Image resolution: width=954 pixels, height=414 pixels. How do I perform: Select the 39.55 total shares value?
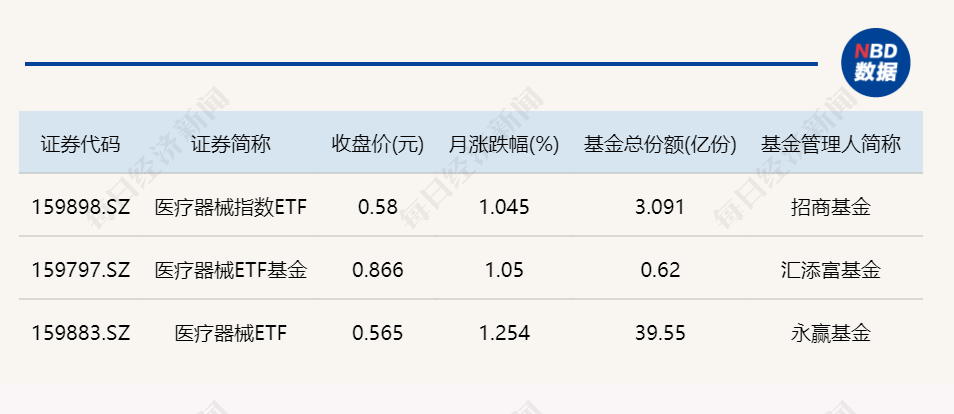pos(660,333)
